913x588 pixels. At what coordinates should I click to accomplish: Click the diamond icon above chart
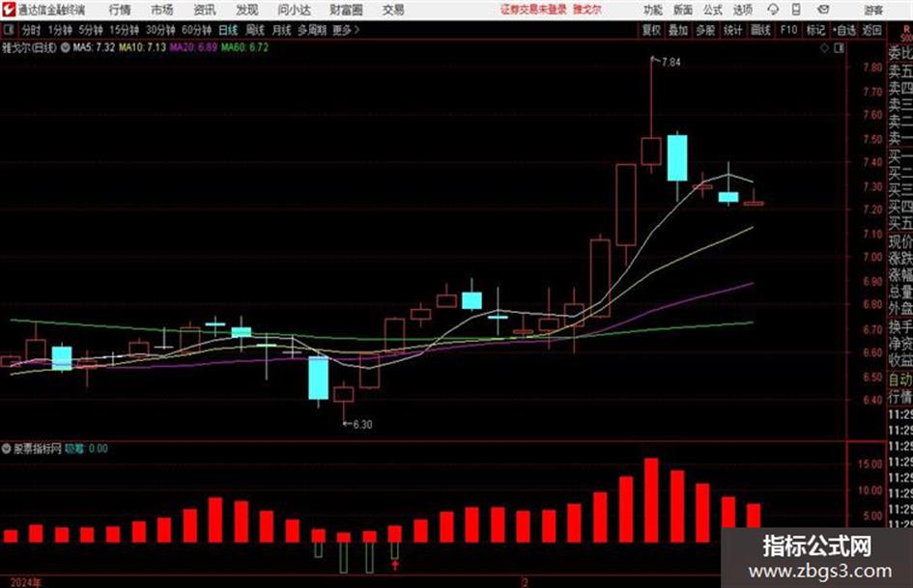(x=824, y=48)
